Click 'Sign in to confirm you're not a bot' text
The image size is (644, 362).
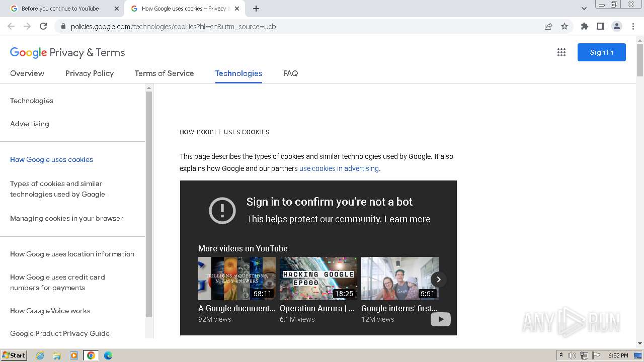330,202
